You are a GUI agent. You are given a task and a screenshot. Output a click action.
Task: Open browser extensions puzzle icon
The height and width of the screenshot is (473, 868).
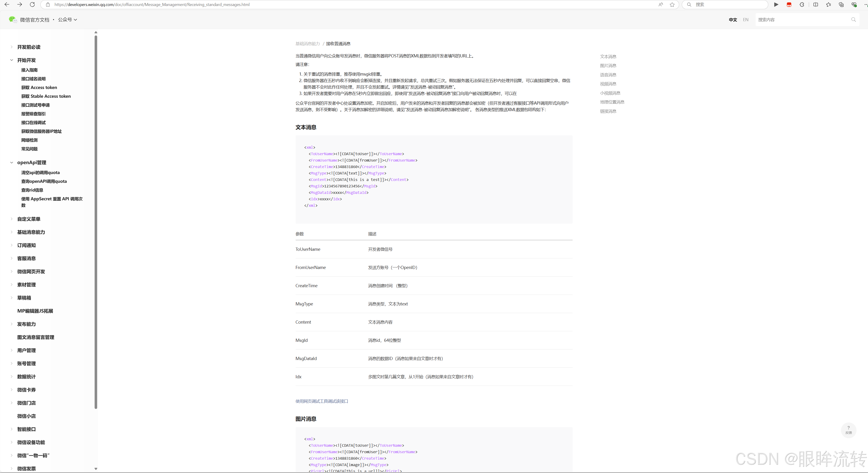(802, 4)
